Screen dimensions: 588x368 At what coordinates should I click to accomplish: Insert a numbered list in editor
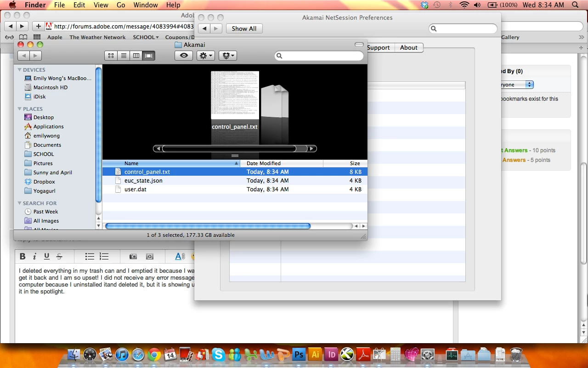point(104,256)
